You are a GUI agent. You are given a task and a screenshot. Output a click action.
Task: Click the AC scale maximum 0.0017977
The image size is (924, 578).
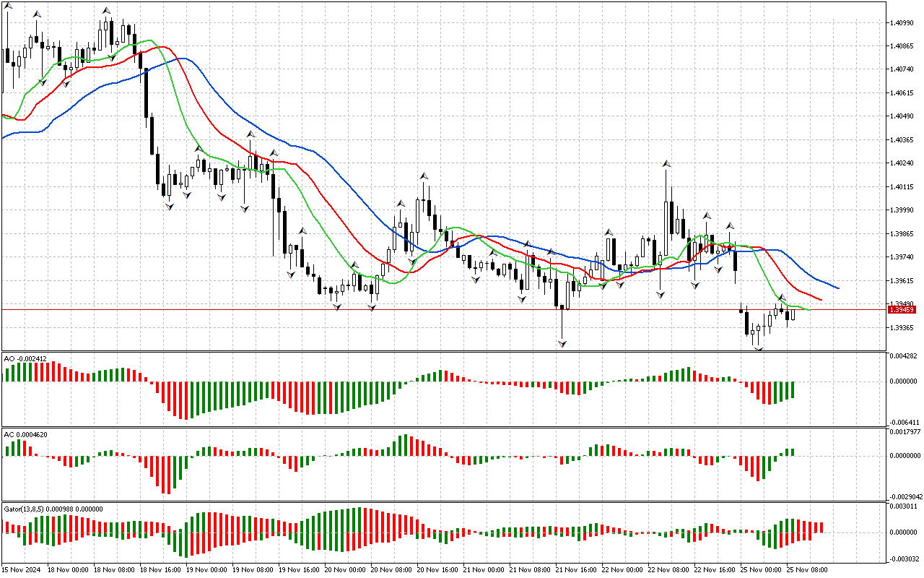(906, 432)
